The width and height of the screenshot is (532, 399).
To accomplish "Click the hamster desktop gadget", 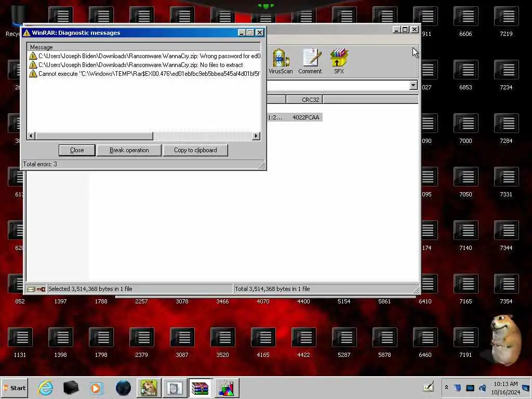I will [x=505, y=339].
